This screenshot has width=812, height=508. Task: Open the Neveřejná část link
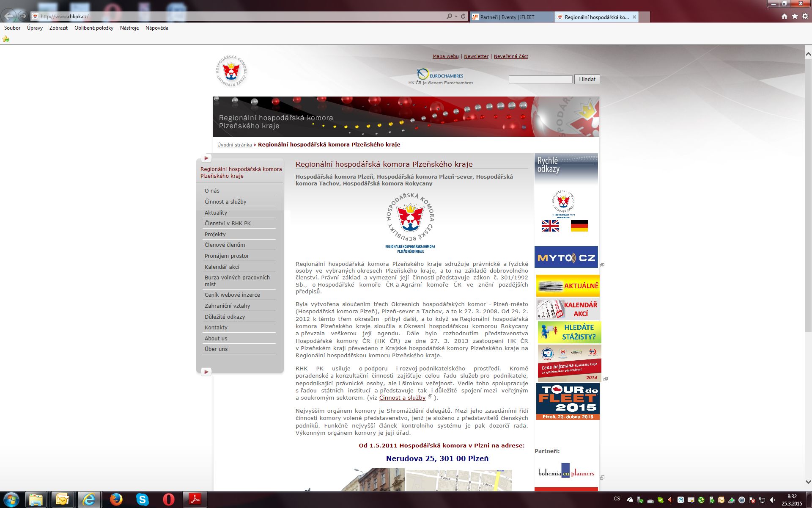(x=511, y=56)
